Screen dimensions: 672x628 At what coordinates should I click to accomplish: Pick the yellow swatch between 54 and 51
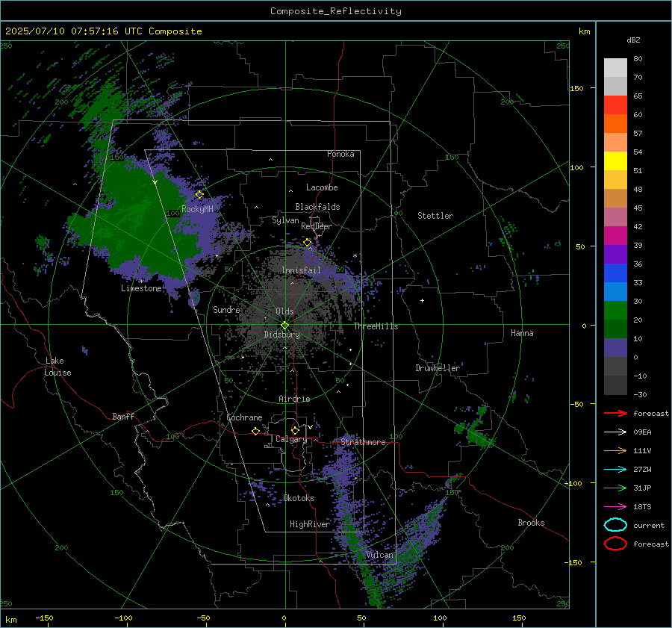(x=615, y=161)
